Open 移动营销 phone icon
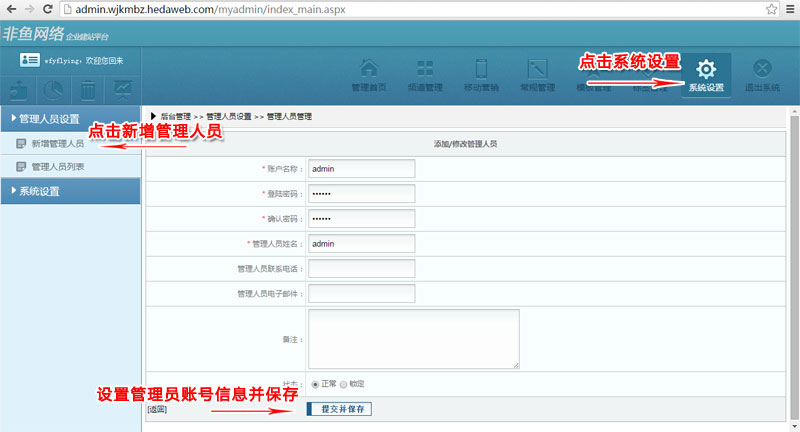Viewport: 800px width, 432px height. point(481,73)
